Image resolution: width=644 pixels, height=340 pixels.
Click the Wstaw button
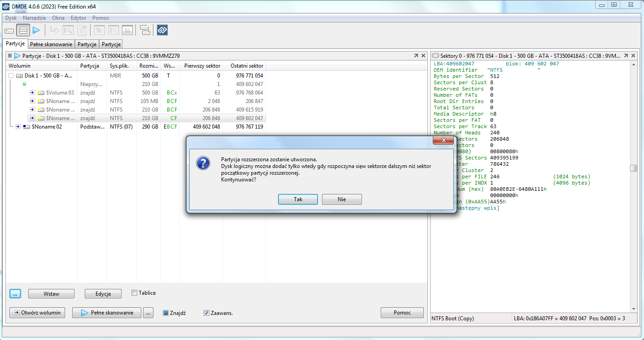pyautogui.click(x=52, y=294)
